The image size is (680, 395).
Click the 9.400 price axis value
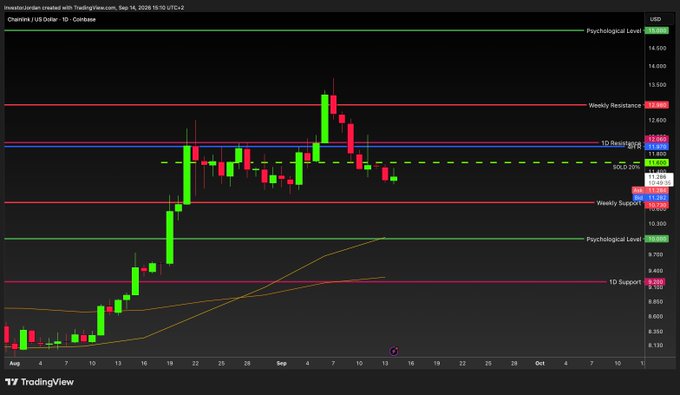tap(655, 271)
